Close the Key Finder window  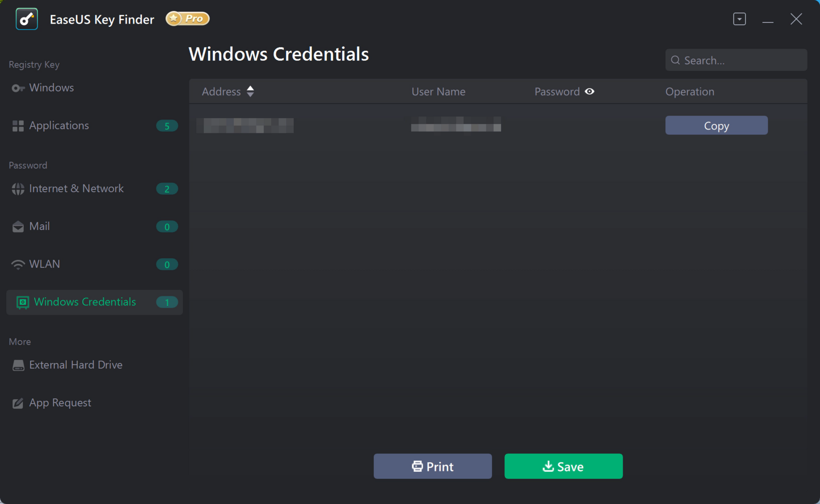pyautogui.click(x=796, y=19)
